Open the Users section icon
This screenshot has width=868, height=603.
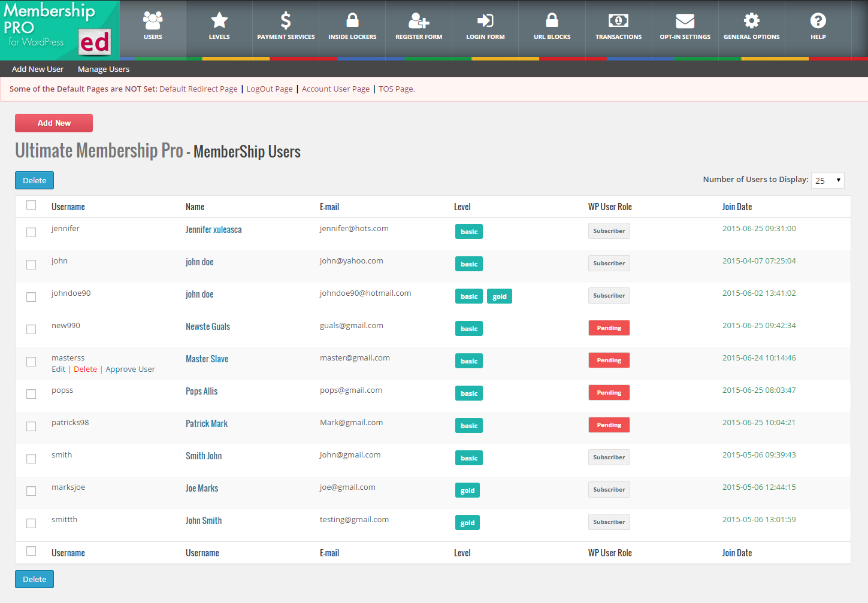point(153,21)
